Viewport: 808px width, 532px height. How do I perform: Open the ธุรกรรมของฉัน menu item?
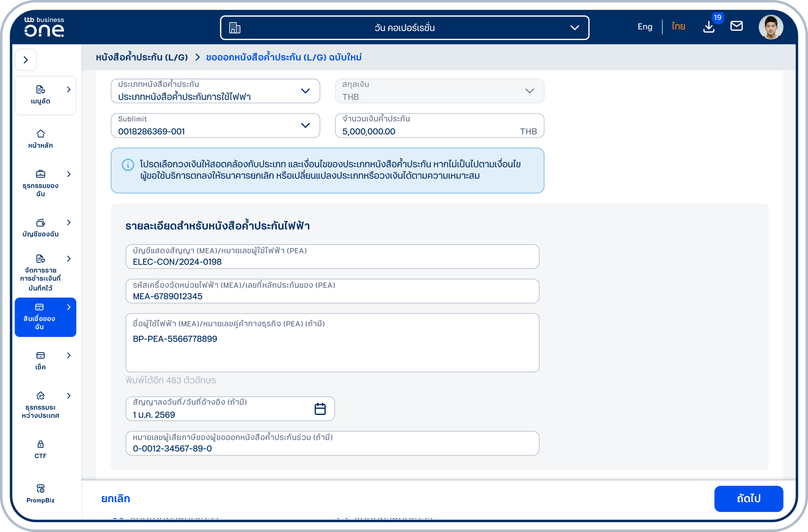pos(45,183)
